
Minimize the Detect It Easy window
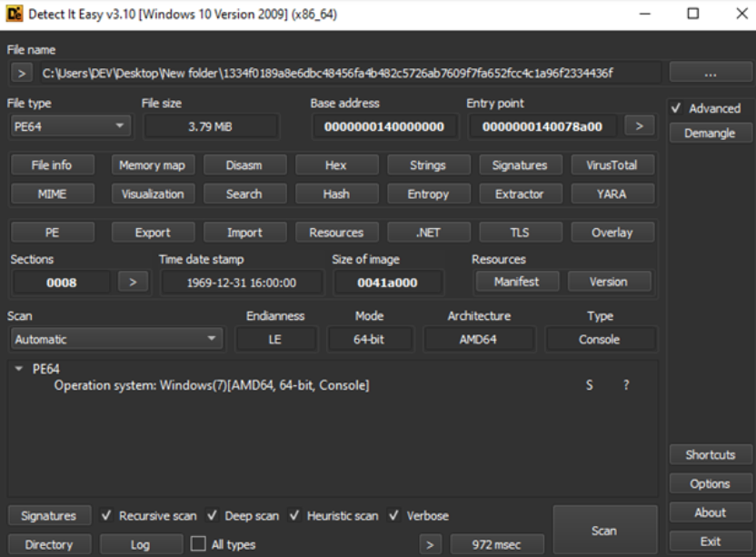645,14
